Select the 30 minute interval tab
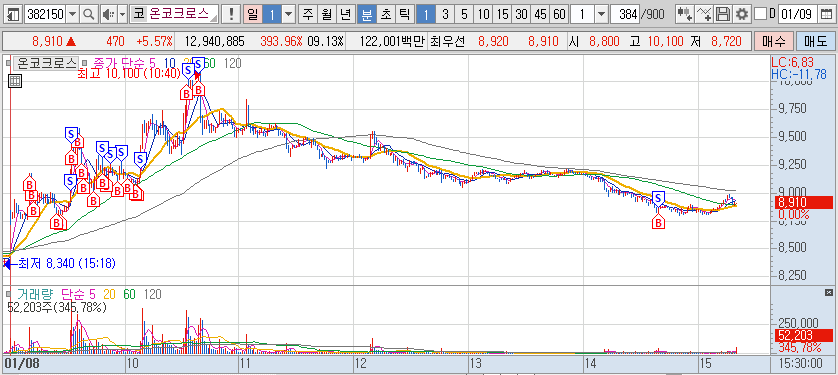The height and width of the screenshot is (375, 838). 522,14
